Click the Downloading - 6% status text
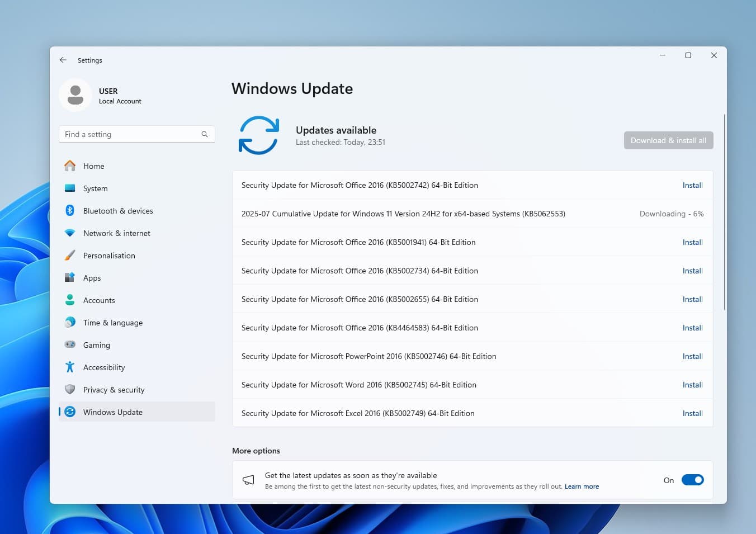Image resolution: width=756 pixels, height=534 pixels. 672,214
